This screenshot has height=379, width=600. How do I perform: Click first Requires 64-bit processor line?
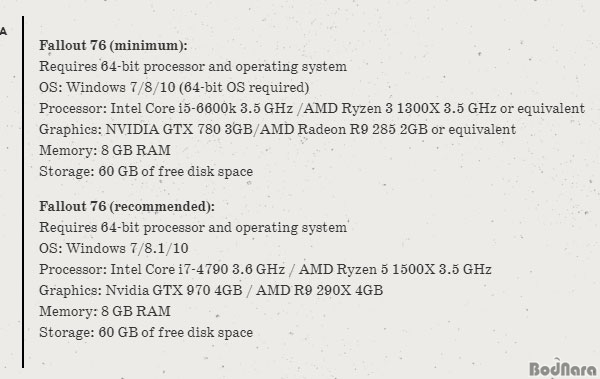pos(193,67)
